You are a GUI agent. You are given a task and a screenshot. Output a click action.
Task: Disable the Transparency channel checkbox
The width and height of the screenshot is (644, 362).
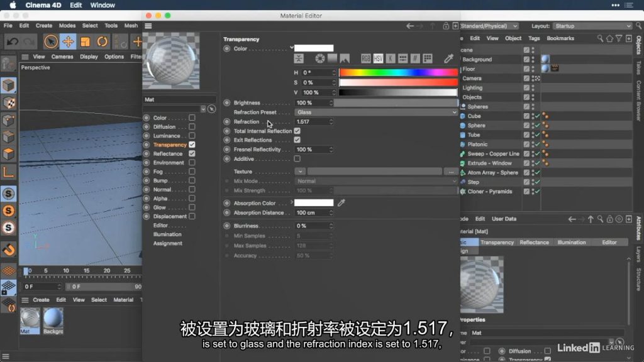coord(192,145)
